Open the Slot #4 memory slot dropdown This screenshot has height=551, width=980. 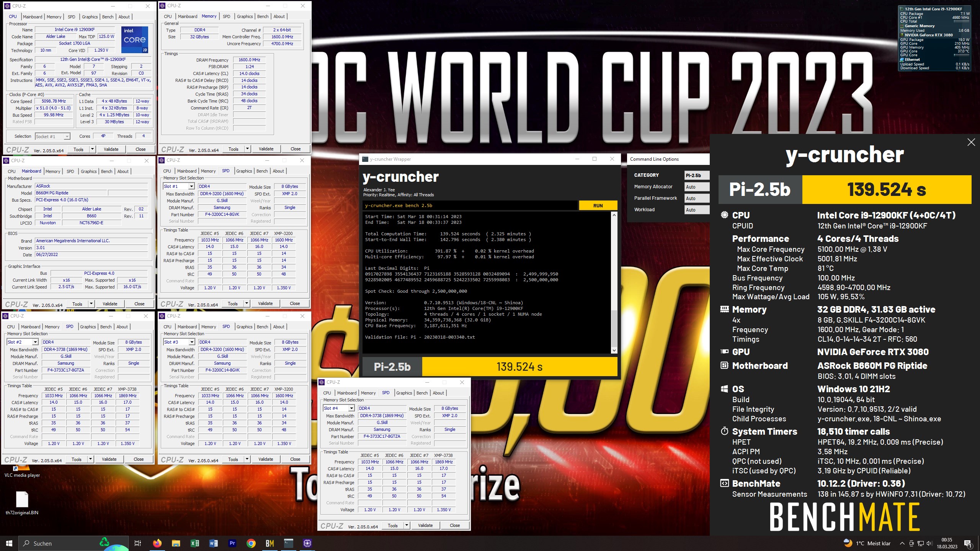pyautogui.click(x=338, y=408)
